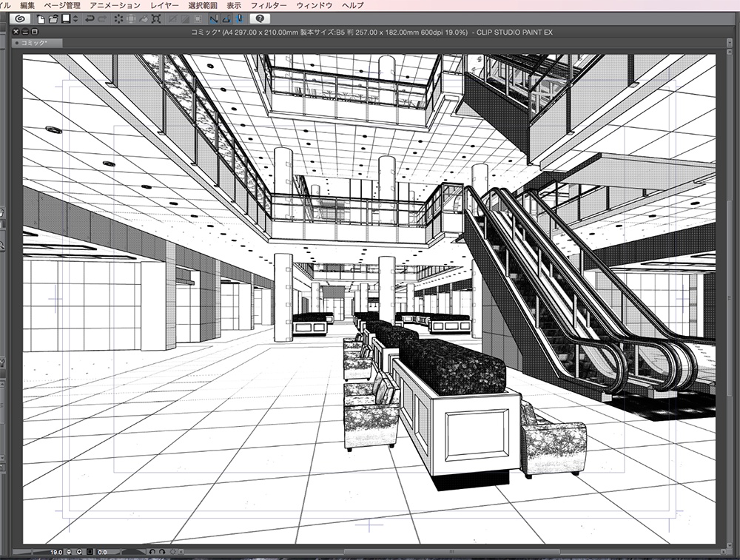Open the save options up-down arrows

[x=75, y=19]
